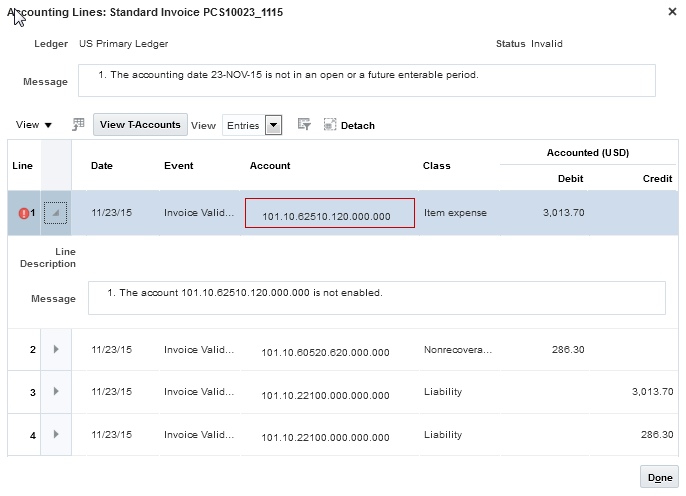
Task: Open the View menu
Action: click(x=34, y=125)
